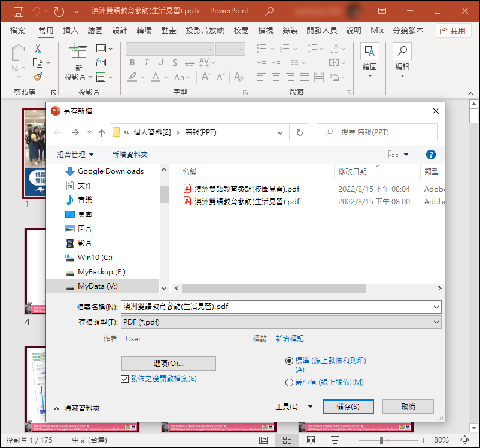
Task: Click the Cancel (取消) button
Action: [x=408, y=407]
